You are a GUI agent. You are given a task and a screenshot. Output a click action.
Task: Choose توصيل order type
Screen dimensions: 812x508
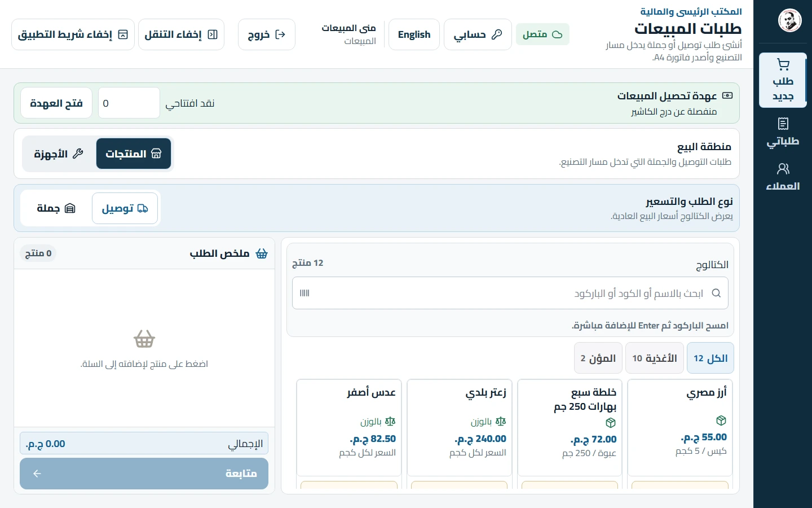click(125, 208)
